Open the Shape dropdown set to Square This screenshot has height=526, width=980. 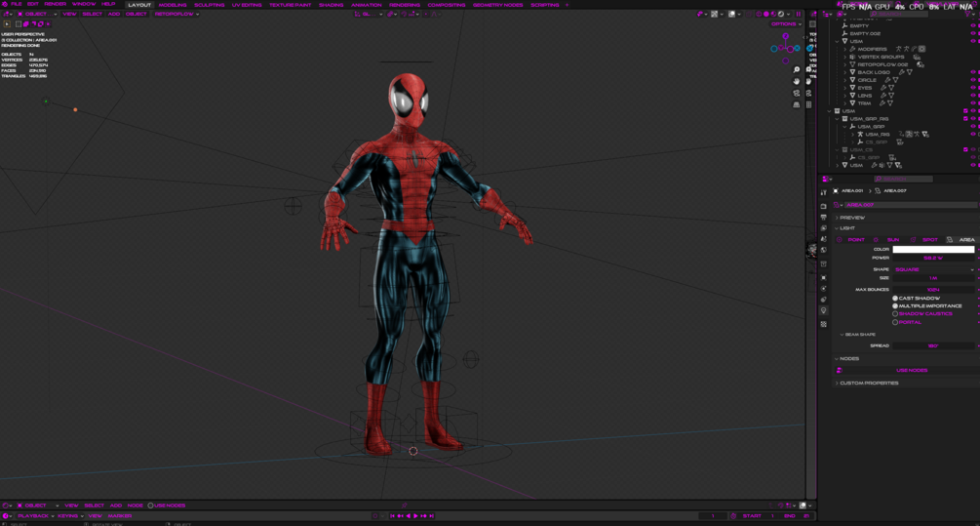point(933,269)
